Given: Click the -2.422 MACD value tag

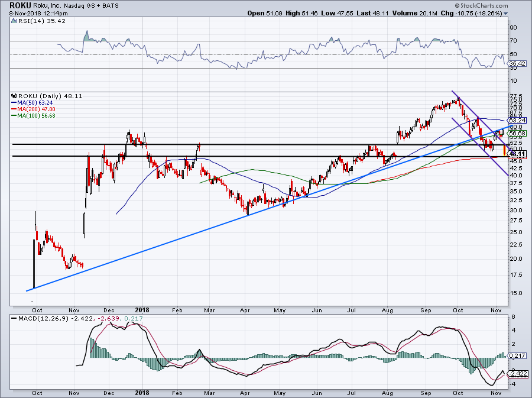Looking at the screenshot, I should 517,374.
